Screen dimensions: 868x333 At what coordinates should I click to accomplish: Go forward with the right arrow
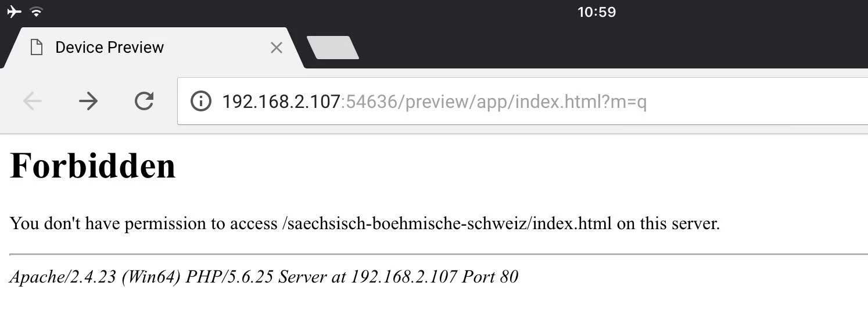[88, 102]
